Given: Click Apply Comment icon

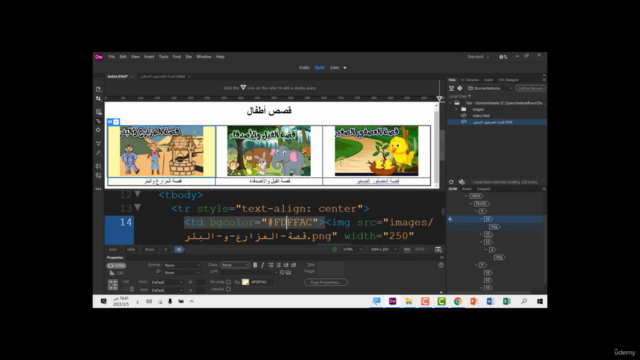Looking at the screenshot, I should (98, 166).
